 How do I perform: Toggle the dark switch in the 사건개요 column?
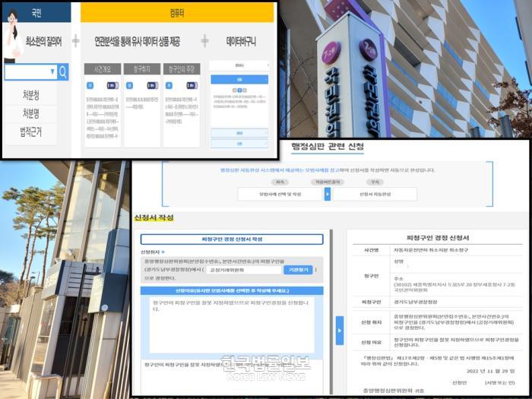[x=113, y=85]
